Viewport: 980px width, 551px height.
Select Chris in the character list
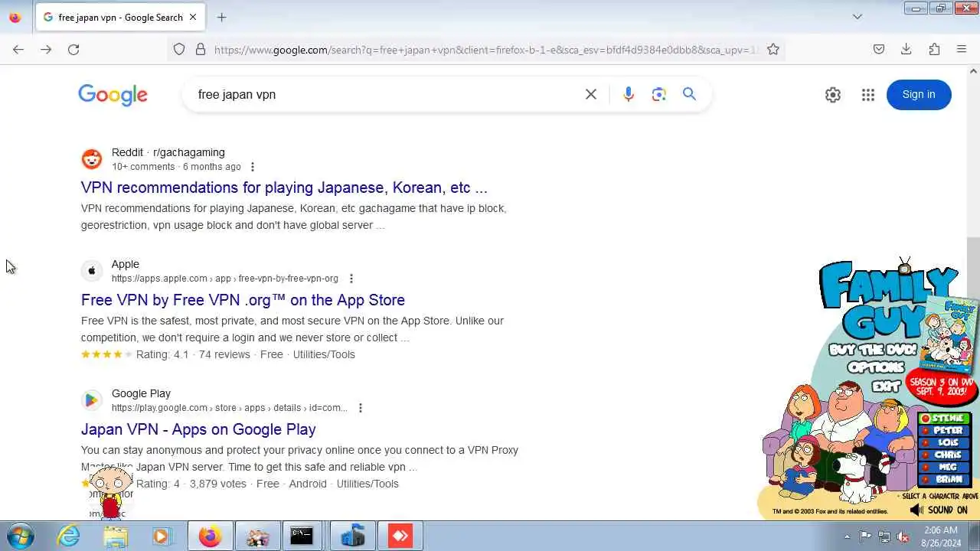coord(945,455)
